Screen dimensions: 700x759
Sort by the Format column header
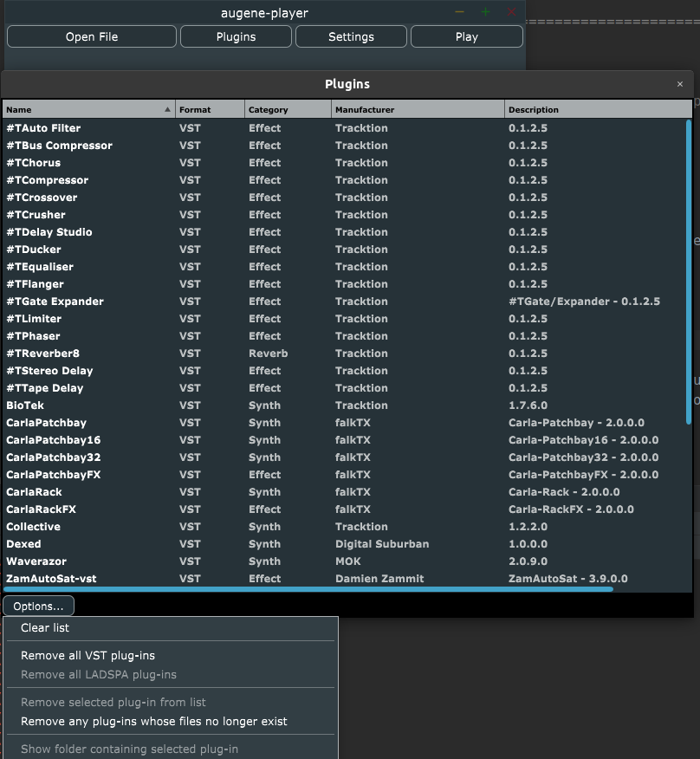coord(211,110)
